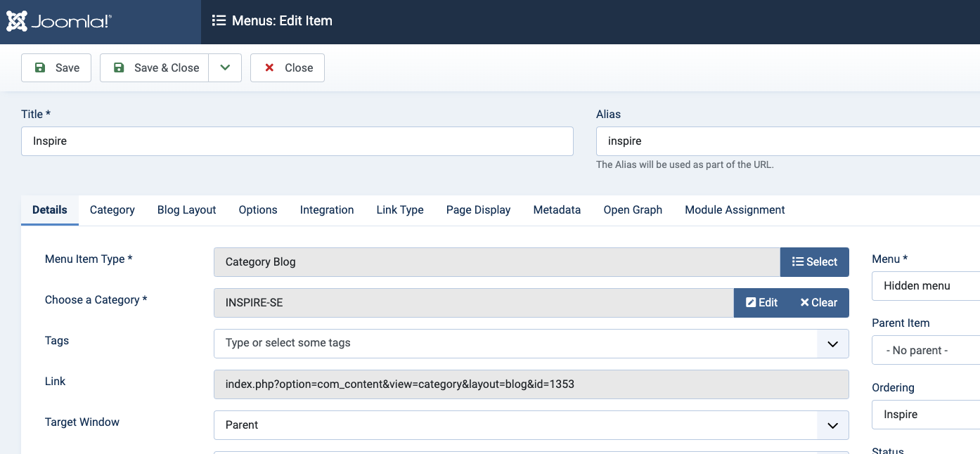This screenshot has height=454, width=980.
Task: Click the Close button with red X
Action: 288,68
